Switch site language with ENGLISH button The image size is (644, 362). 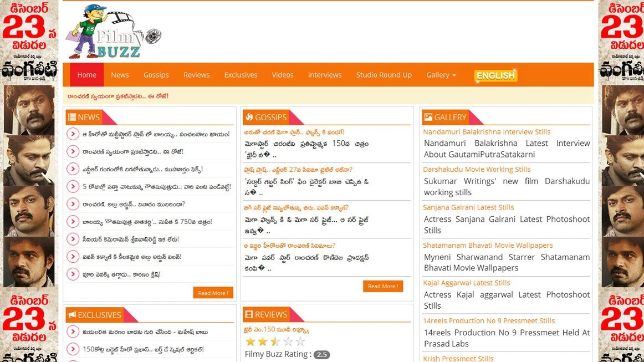495,75
